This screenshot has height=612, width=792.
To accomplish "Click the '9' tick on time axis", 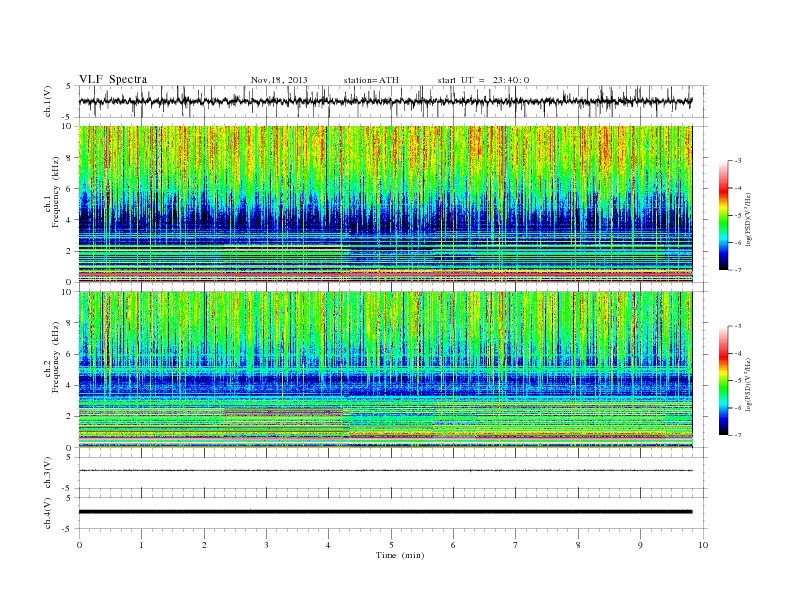I will (x=640, y=545).
